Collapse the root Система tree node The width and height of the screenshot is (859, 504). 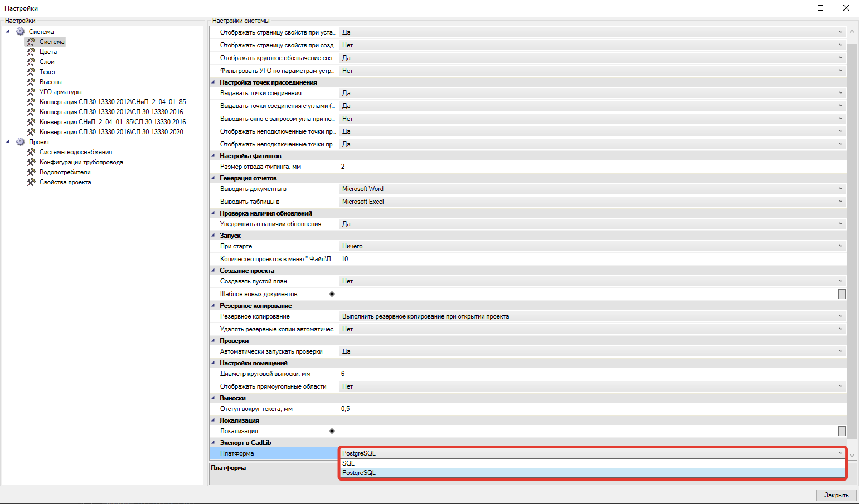click(8, 32)
